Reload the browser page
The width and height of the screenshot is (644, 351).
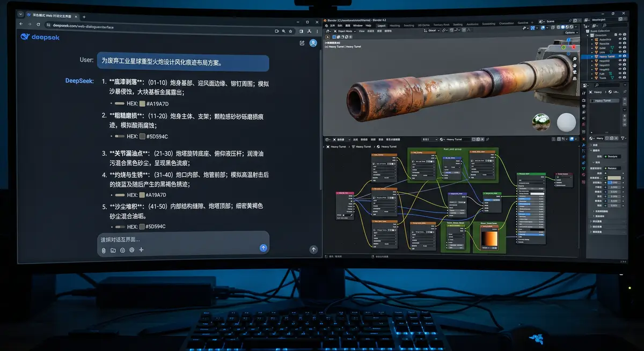(39, 25)
